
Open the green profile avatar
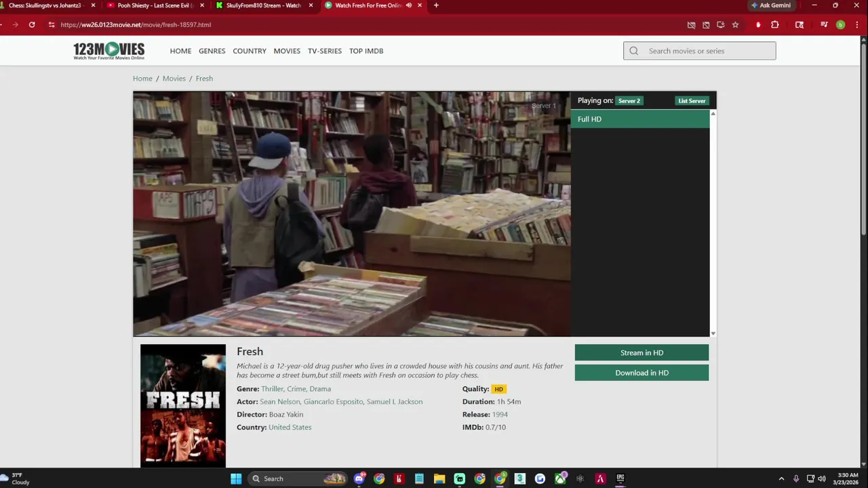click(840, 24)
